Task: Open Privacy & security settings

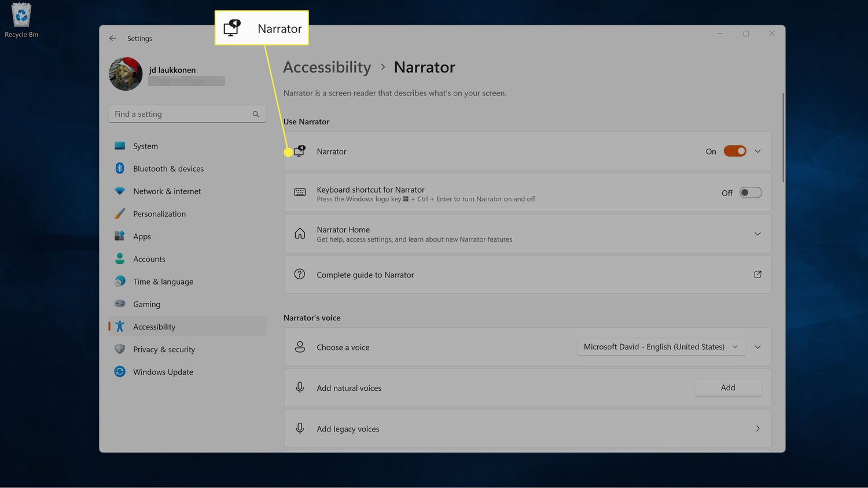Action: click(187, 349)
